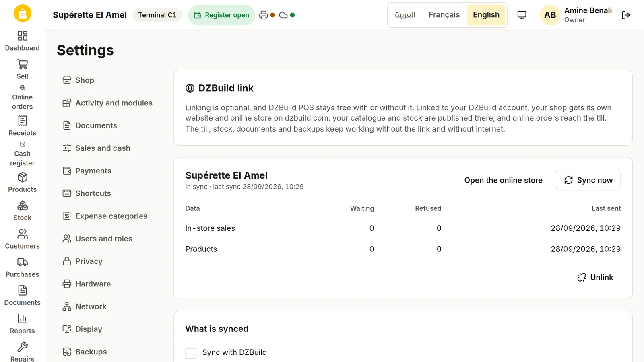
Task: Open the Products section
Action: 23,183
